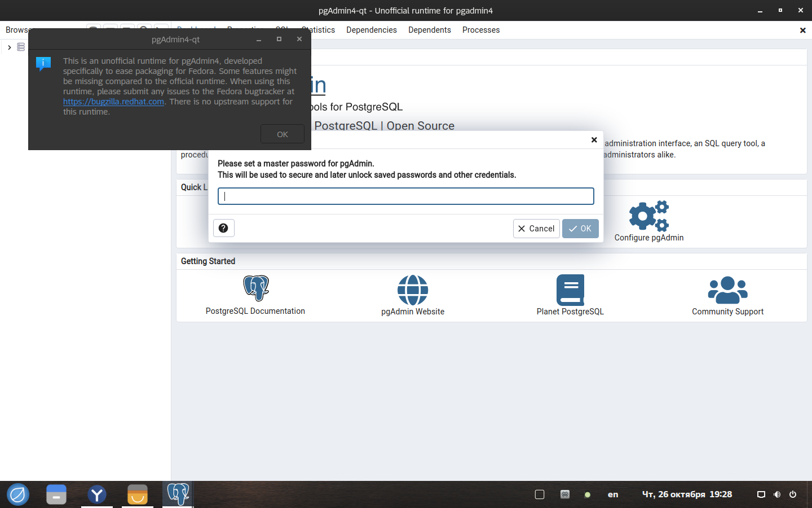Open the Planet PostgreSQL book icon
This screenshot has width=812, height=508.
click(x=570, y=290)
